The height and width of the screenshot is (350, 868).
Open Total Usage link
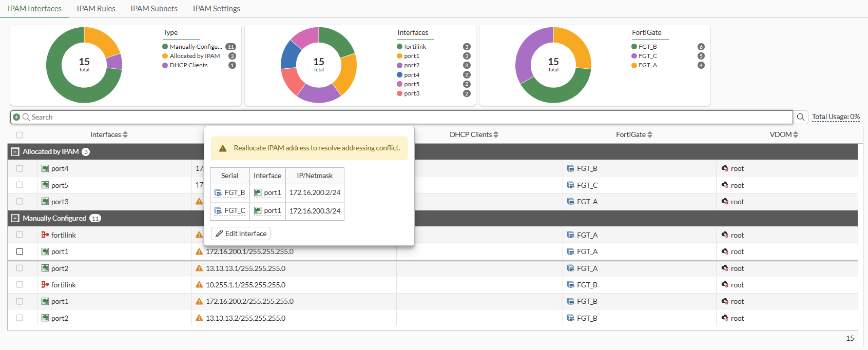(x=835, y=117)
